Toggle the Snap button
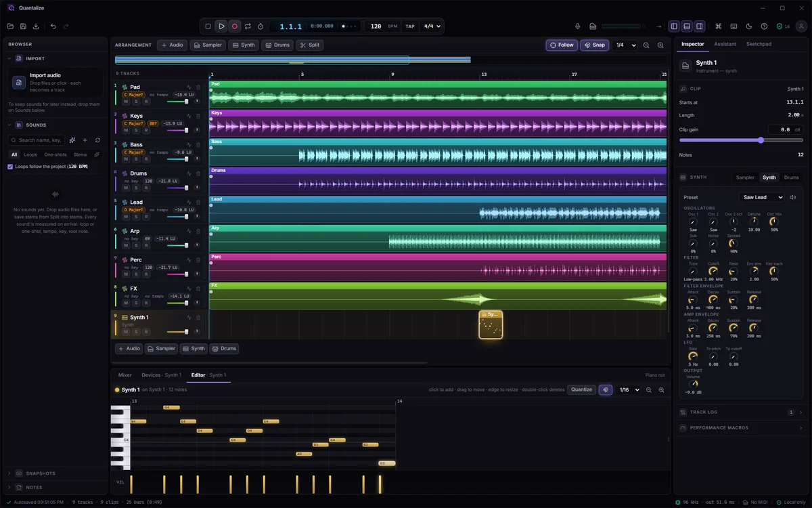The image size is (812, 508). [595, 45]
